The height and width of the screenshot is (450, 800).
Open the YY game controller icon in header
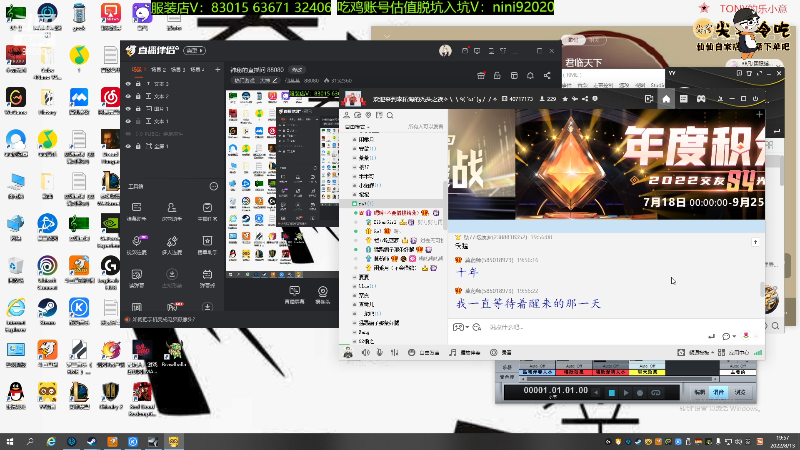coord(701,99)
